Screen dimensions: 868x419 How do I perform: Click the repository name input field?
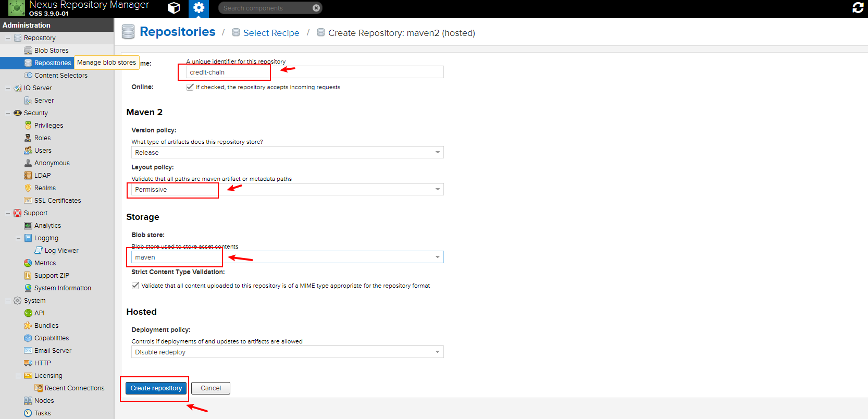(x=315, y=72)
